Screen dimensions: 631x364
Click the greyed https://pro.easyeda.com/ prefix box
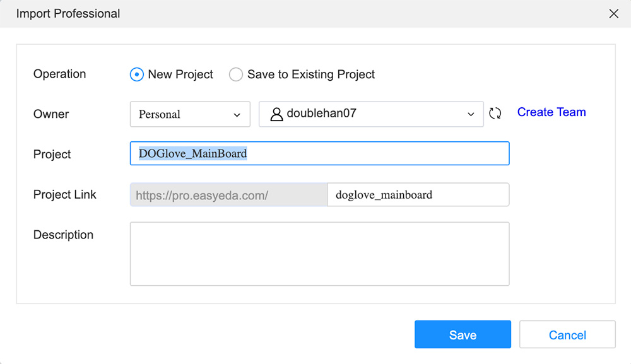click(x=229, y=195)
